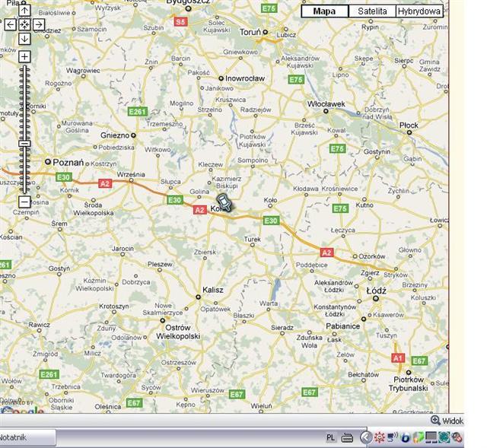Image resolution: width=487 pixels, height=448 pixels.
Task: Click the Poznań city label on map
Action: click(x=68, y=162)
